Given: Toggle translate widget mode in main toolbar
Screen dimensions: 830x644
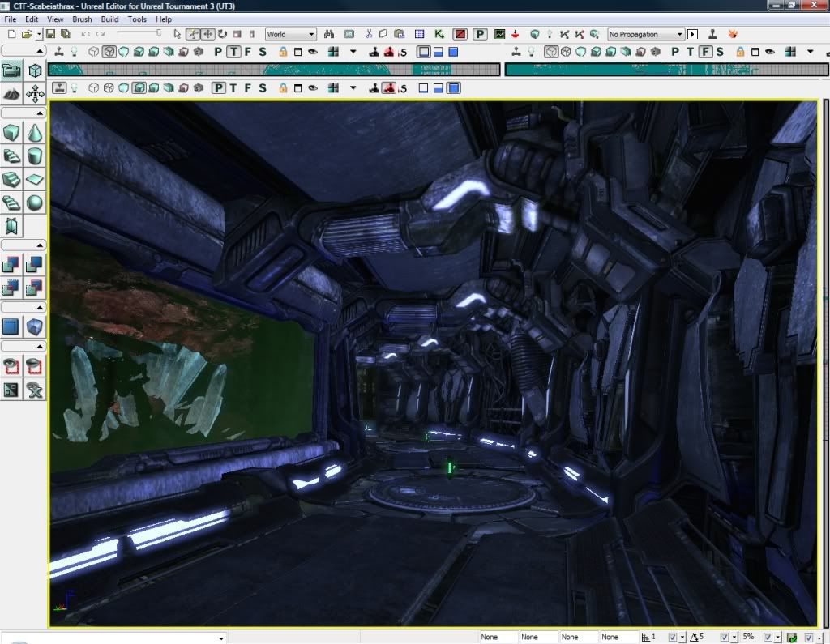Looking at the screenshot, I should 208,34.
